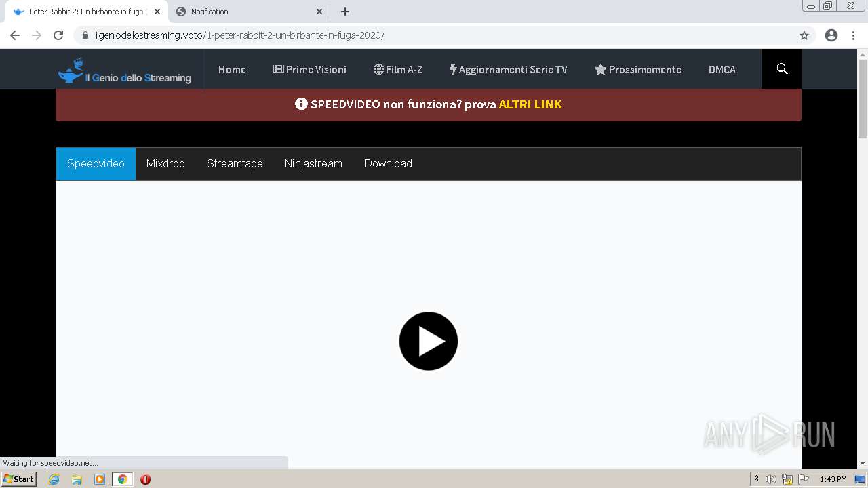
Task: Open Prime Visioni in the navigation bar
Action: click(x=310, y=69)
